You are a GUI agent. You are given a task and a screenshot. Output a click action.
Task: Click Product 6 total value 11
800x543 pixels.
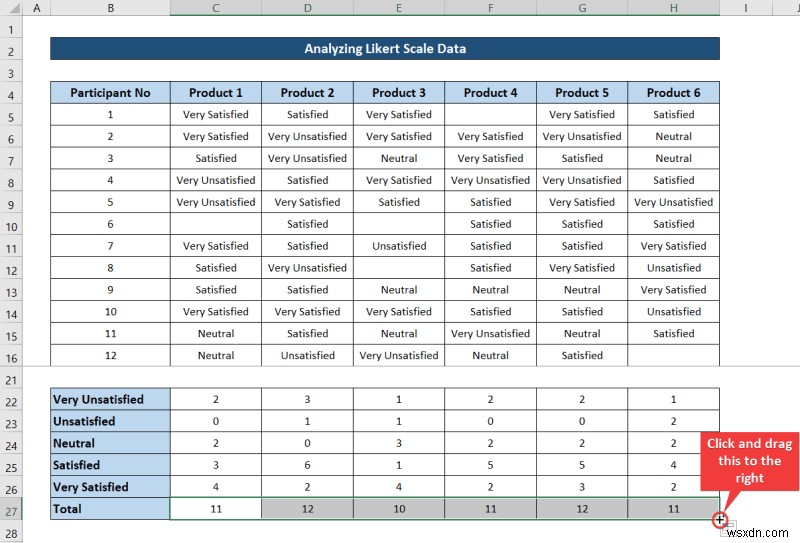click(673, 509)
